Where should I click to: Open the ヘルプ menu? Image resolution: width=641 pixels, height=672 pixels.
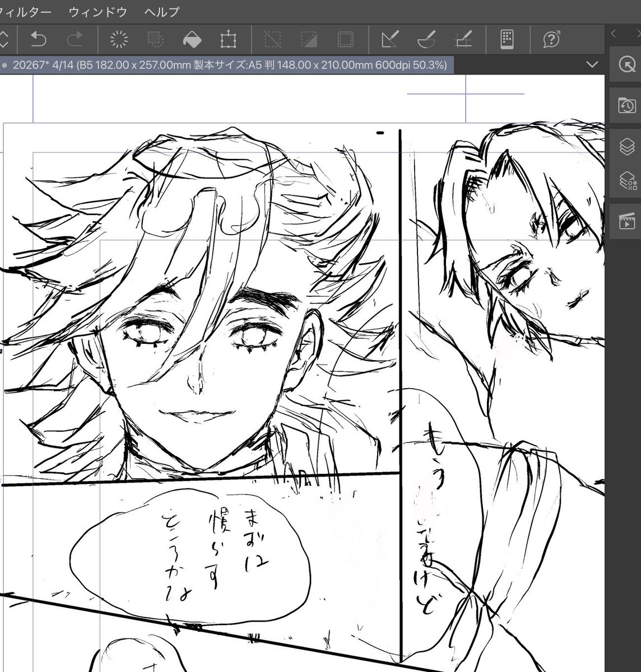click(x=162, y=11)
